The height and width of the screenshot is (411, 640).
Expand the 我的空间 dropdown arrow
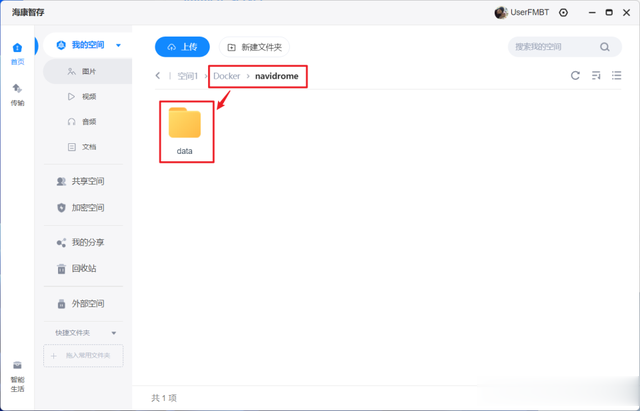click(118, 45)
